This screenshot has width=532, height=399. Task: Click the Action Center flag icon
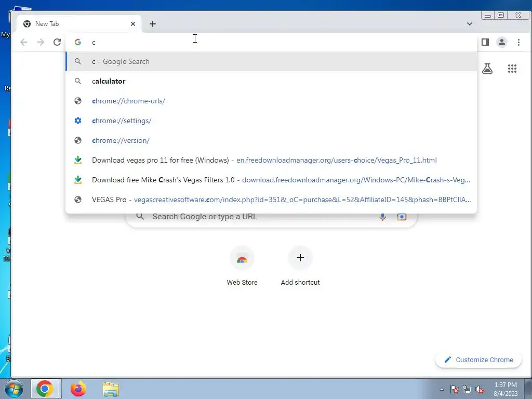(x=455, y=389)
